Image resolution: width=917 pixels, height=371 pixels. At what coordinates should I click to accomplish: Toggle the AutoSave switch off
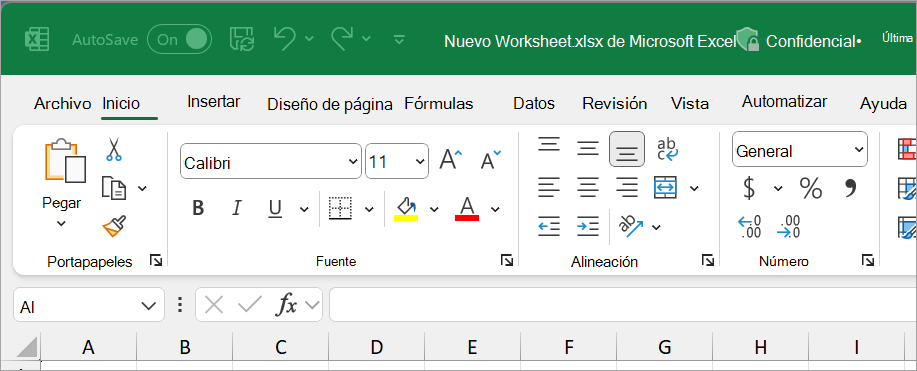[x=179, y=39]
